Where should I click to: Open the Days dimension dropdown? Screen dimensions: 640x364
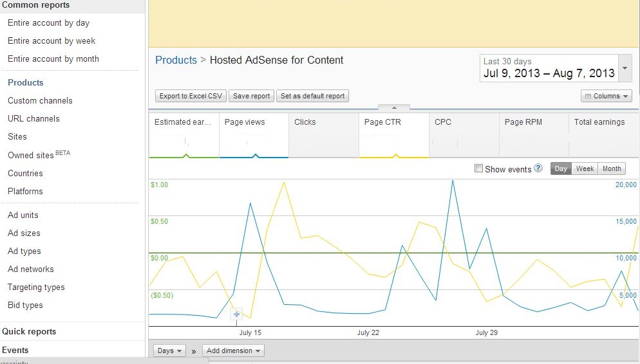tap(169, 351)
